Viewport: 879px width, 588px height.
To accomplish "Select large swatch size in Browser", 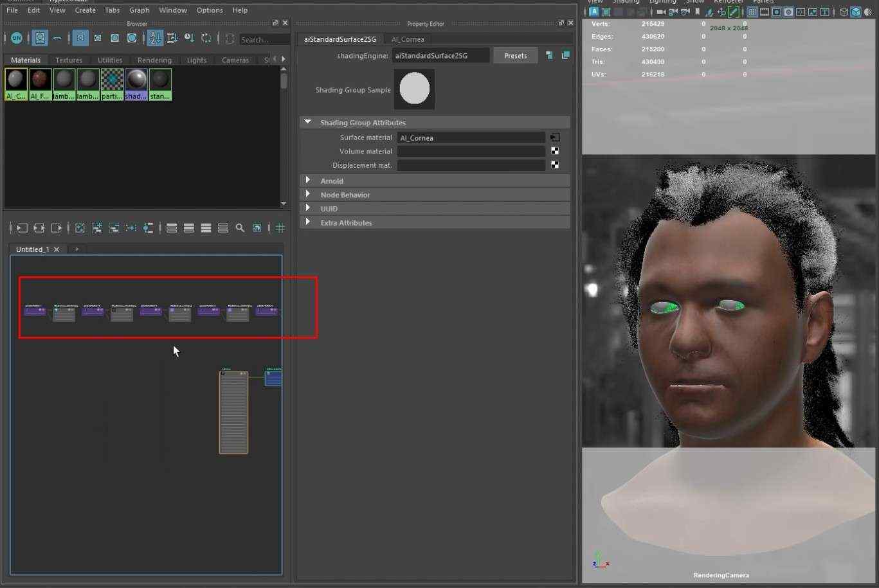I will (x=114, y=39).
